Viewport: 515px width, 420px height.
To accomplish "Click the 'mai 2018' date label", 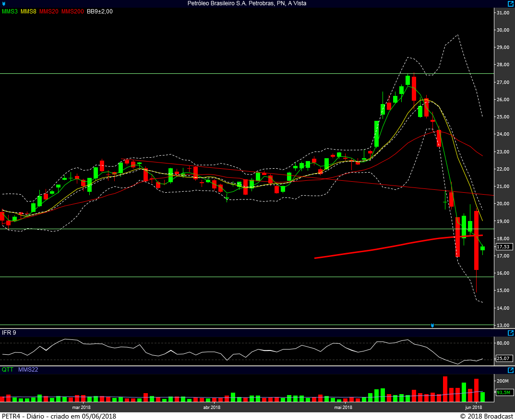I will [343, 408].
